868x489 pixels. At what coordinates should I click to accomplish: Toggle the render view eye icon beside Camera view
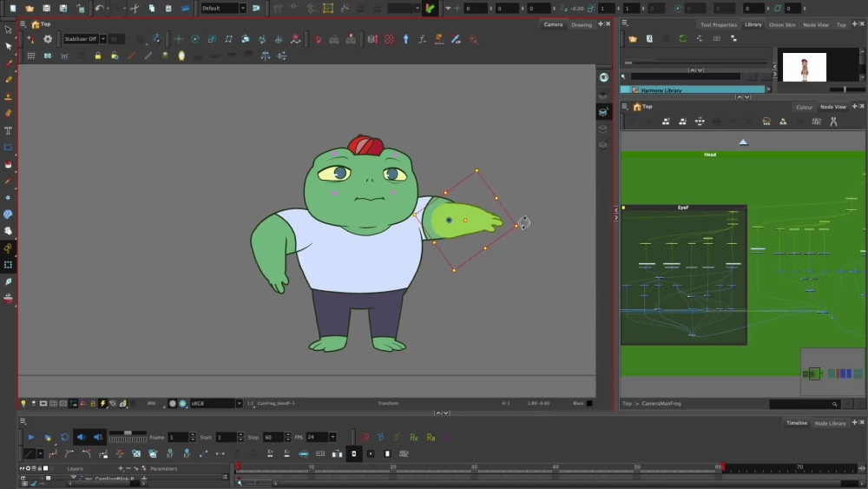tap(603, 77)
